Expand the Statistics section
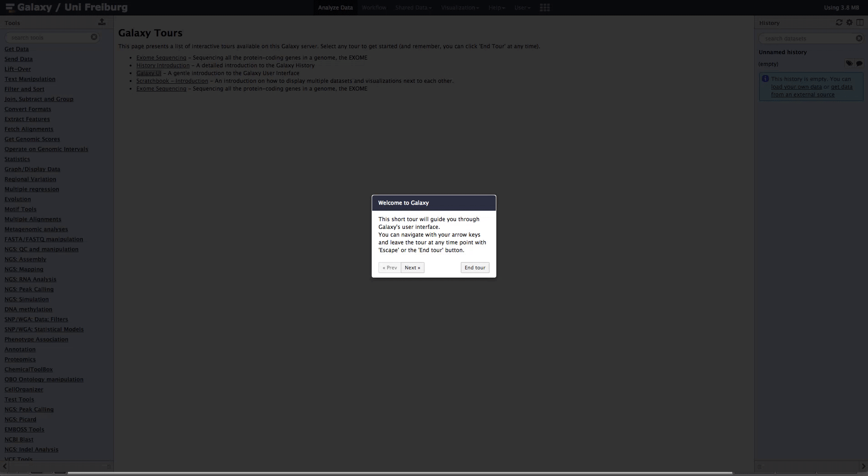 point(17,159)
